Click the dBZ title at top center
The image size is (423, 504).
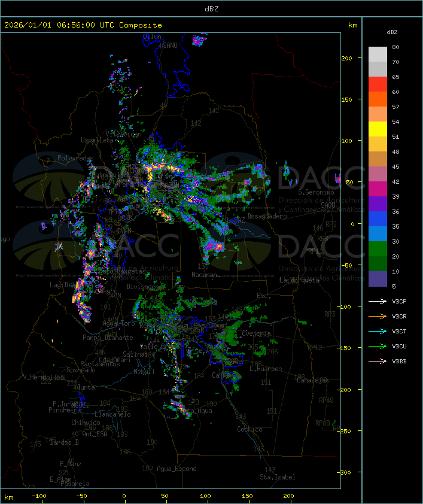coord(212,8)
